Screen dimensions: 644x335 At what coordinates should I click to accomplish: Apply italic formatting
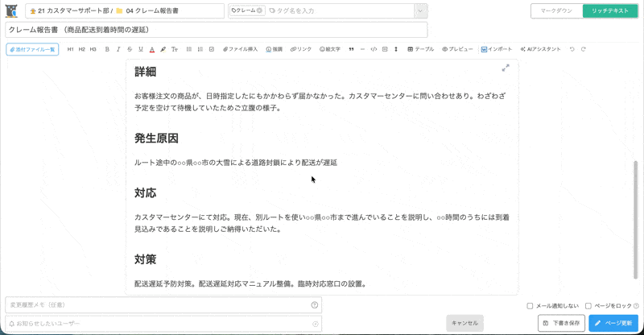(x=118, y=50)
